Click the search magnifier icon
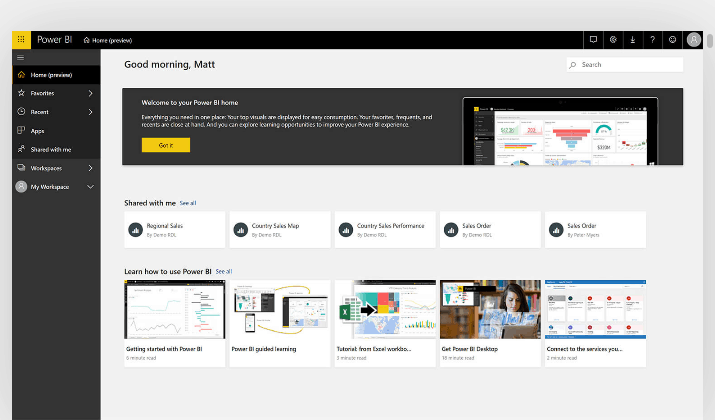The image size is (715, 420). coord(573,65)
